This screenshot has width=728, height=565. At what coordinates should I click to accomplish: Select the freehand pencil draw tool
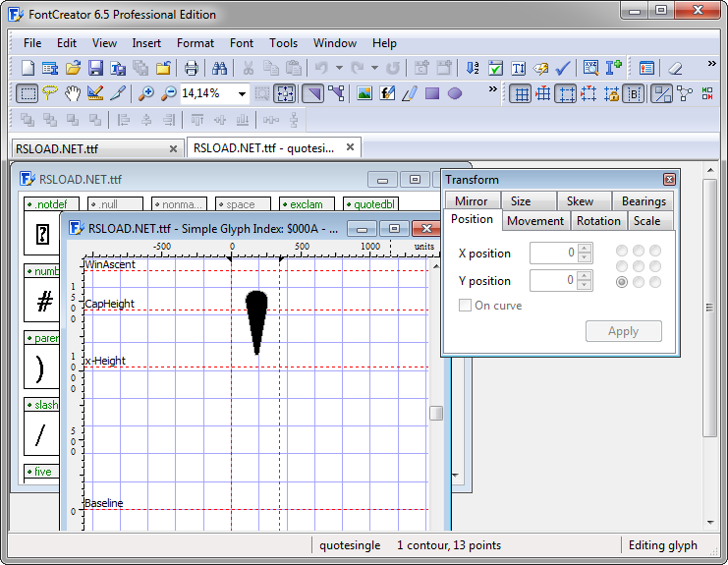tap(410, 93)
